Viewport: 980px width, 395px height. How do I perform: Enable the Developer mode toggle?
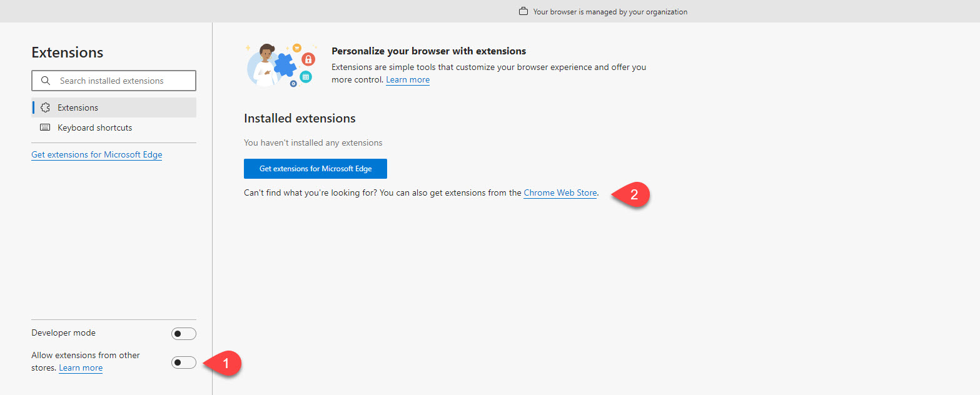click(183, 334)
